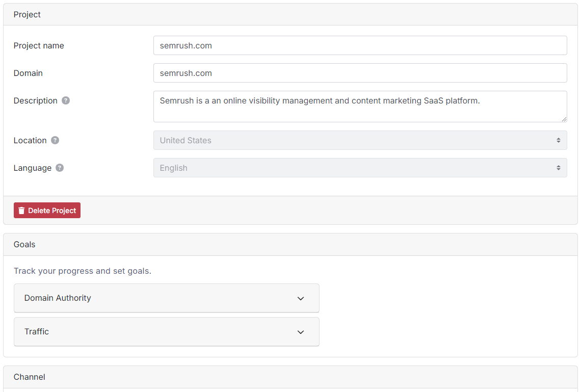Click the Location field stepper arrows
The height and width of the screenshot is (392, 581).
coord(560,140)
